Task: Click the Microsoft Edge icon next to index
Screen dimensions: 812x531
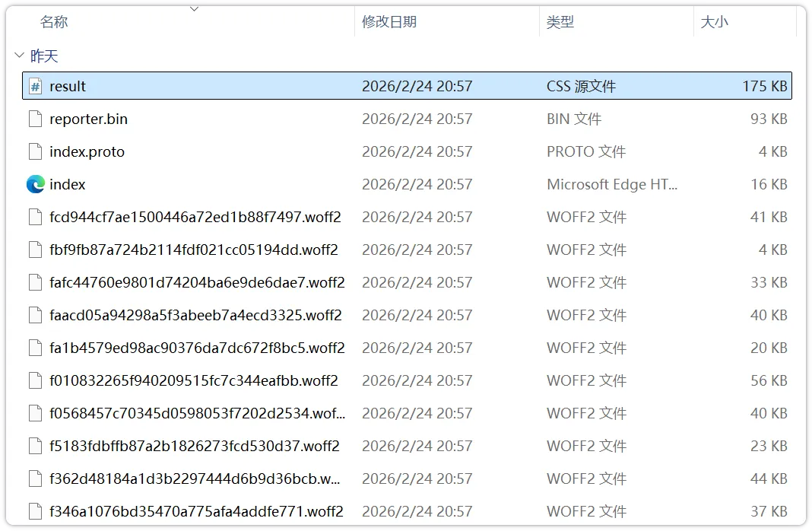Action: point(35,184)
